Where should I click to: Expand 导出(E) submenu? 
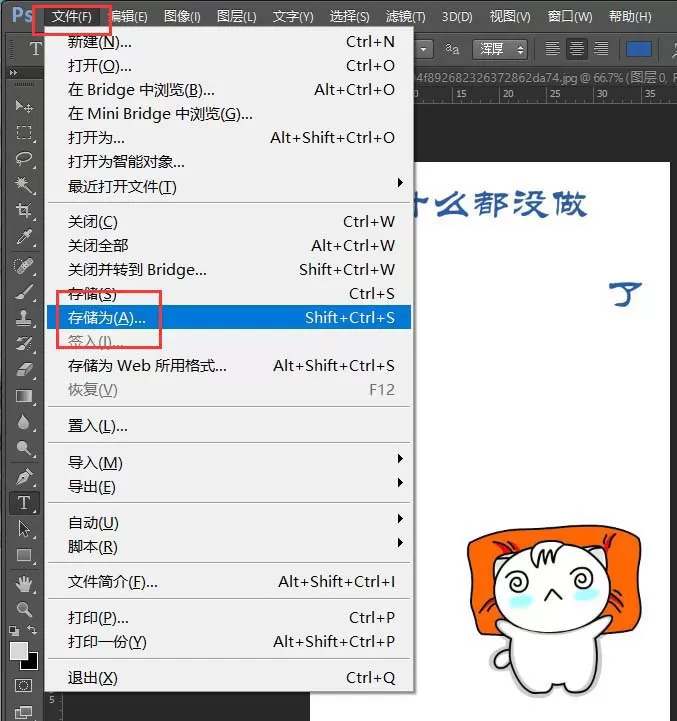229,486
